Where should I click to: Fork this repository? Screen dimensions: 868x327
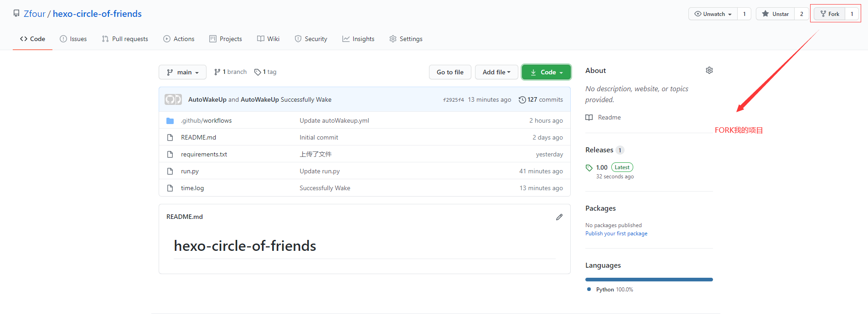point(830,14)
